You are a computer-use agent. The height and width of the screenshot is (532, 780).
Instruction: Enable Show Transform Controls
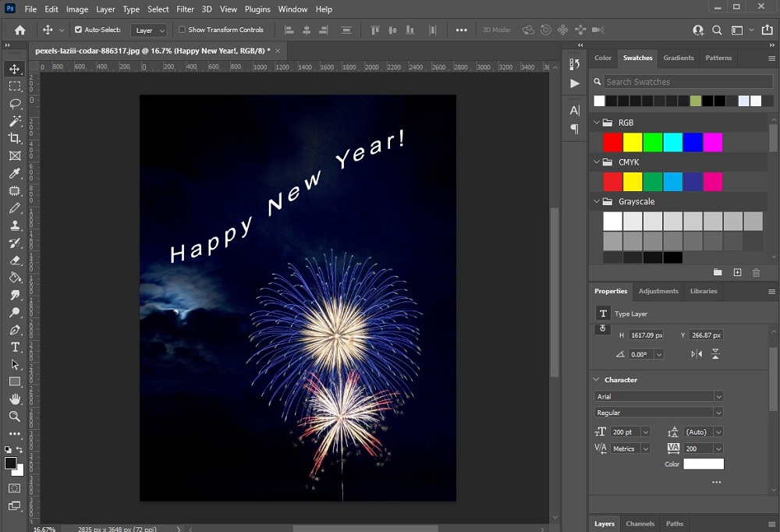pos(181,30)
